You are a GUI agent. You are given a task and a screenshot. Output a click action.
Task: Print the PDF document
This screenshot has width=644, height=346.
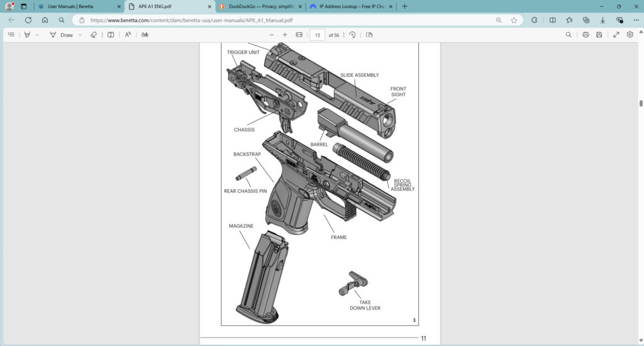point(586,35)
